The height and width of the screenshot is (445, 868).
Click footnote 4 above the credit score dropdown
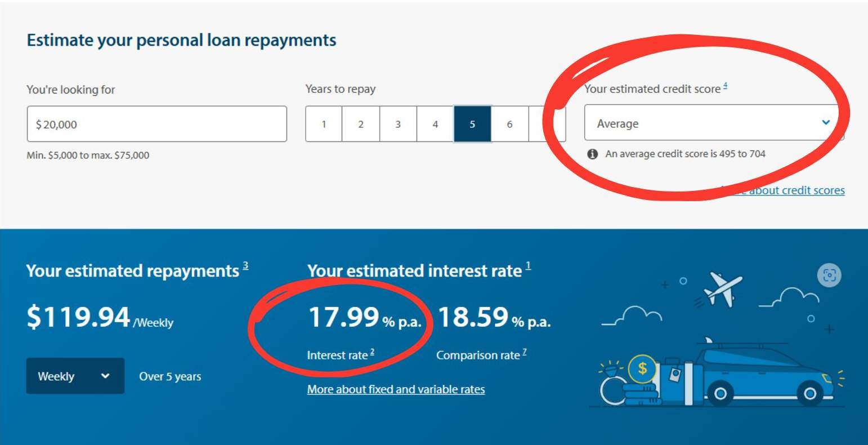click(x=725, y=86)
